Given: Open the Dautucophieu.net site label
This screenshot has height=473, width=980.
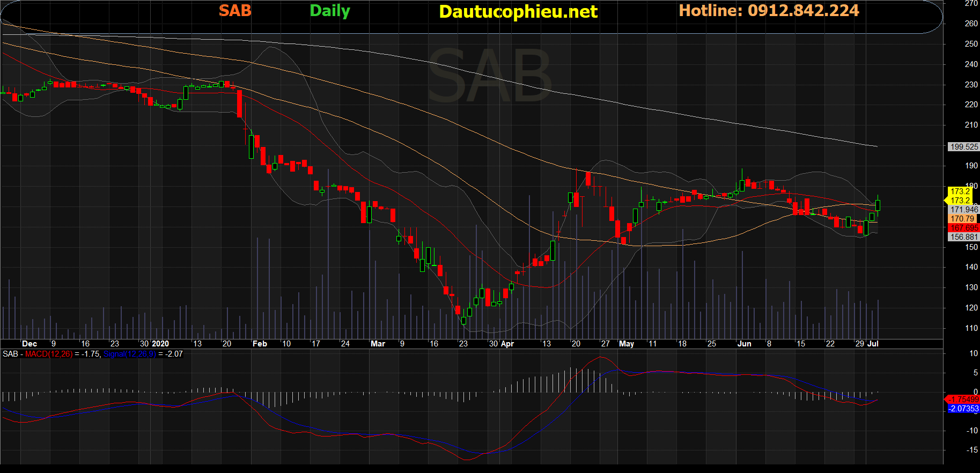Looking at the screenshot, I should (518, 12).
